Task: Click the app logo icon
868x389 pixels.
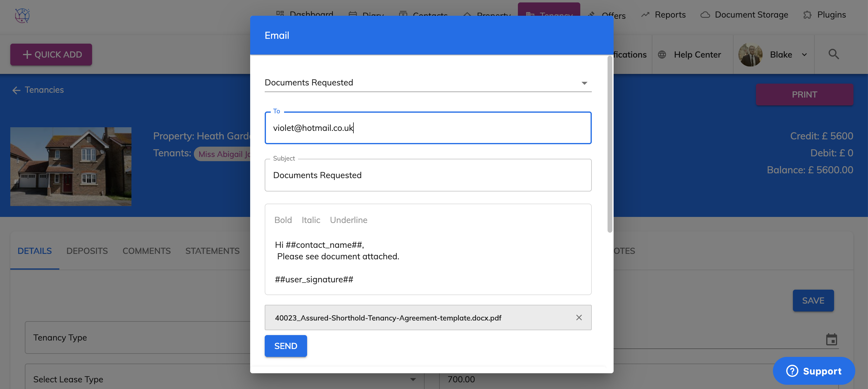Action: click(x=22, y=15)
